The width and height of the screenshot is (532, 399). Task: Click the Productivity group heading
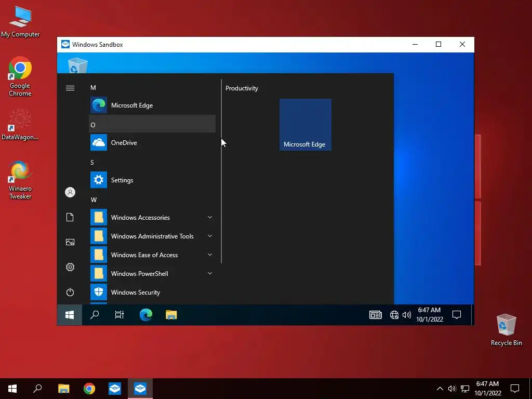(242, 88)
